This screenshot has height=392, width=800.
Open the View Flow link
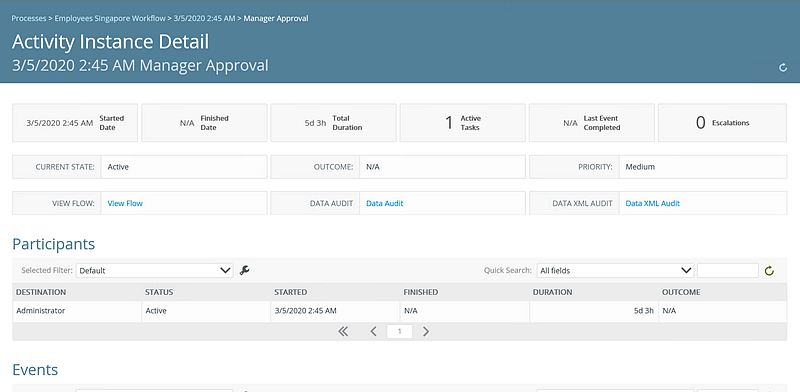point(125,203)
